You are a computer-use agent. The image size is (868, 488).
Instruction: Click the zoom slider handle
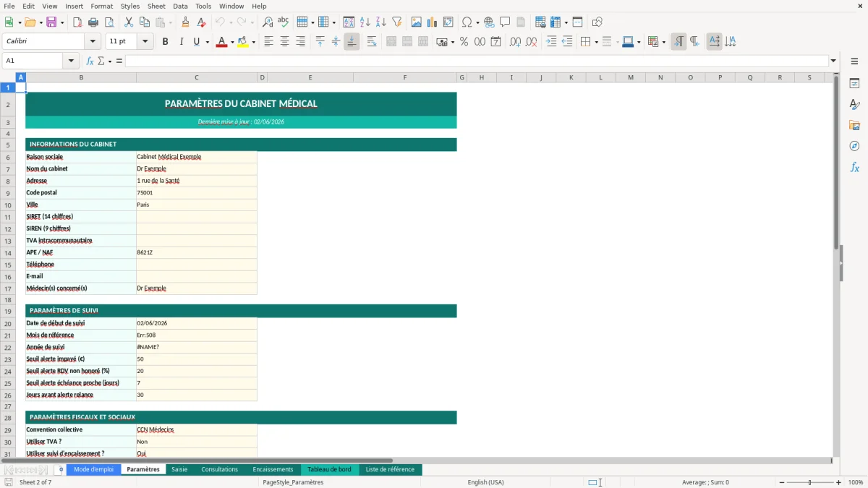coord(809,482)
